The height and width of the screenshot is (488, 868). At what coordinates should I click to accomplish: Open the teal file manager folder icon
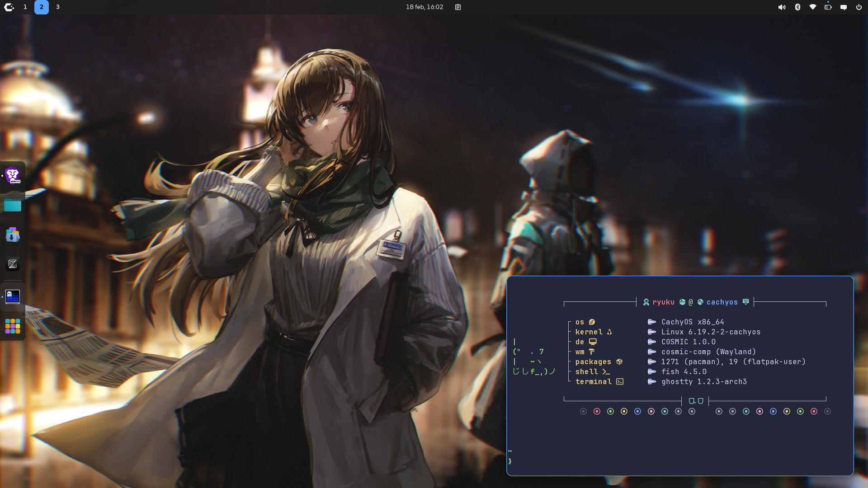13,206
